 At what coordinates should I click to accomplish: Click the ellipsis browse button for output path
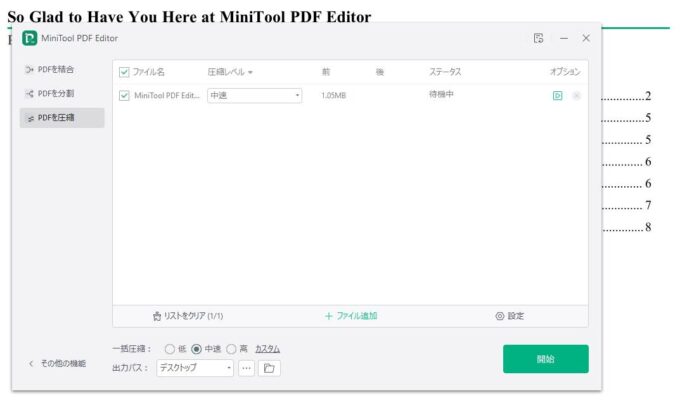pyautogui.click(x=246, y=368)
